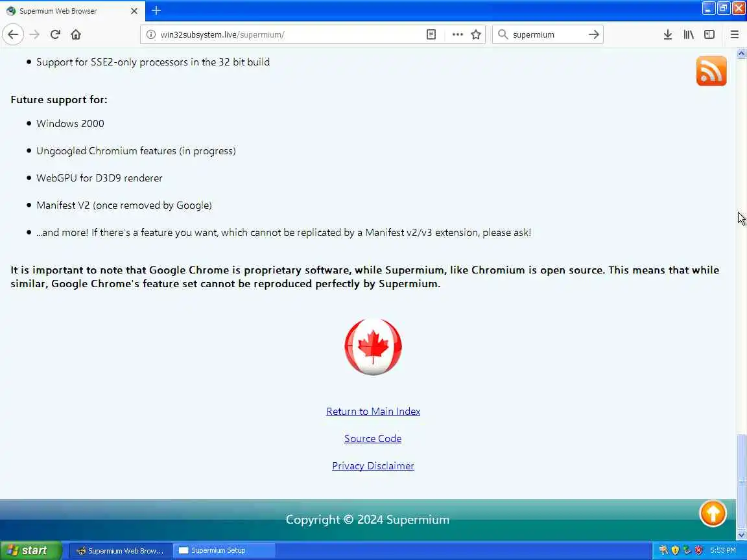Bookmark this page with the star
Viewport: 747px width, 560px height.
pyautogui.click(x=475, y=34)
